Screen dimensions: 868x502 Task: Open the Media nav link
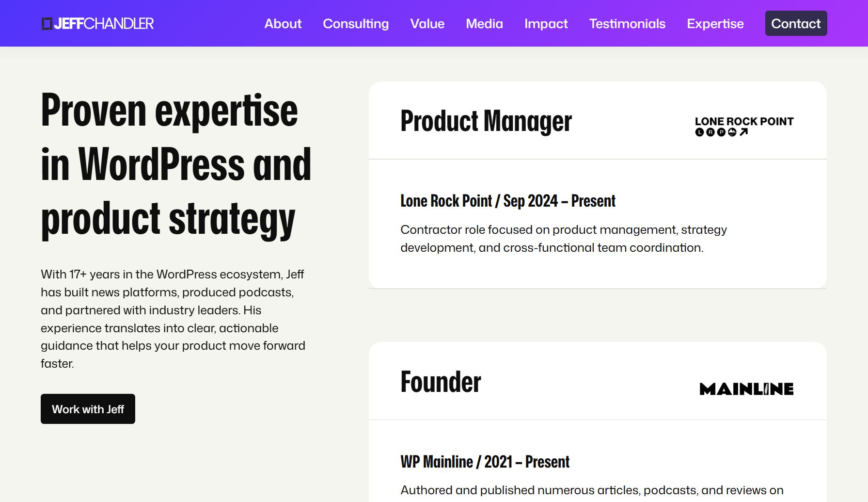pos(484,24)
